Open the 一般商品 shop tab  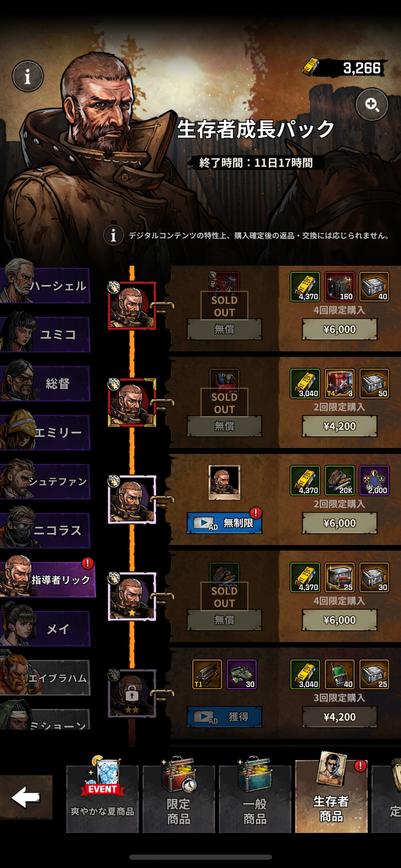(x=255, y=799)
